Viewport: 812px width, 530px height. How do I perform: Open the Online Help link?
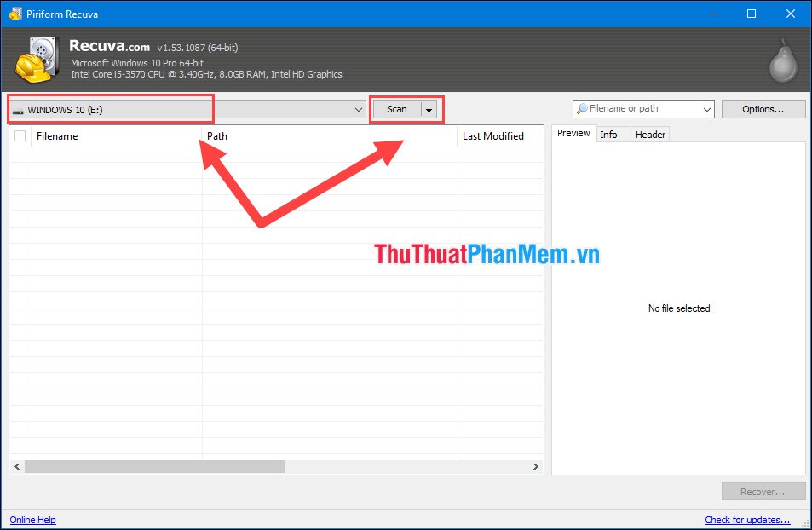coord(32,520)
